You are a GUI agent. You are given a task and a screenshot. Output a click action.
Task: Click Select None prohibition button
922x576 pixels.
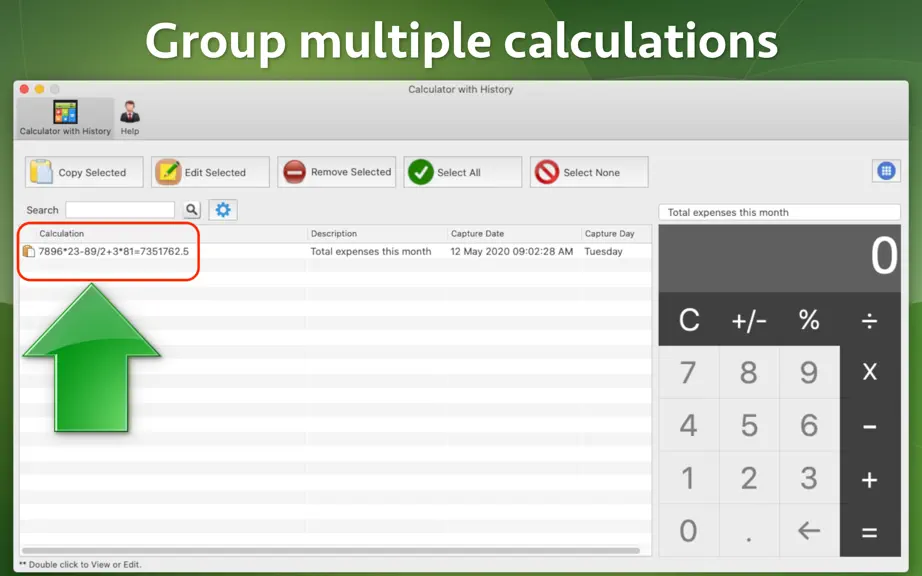589,172
